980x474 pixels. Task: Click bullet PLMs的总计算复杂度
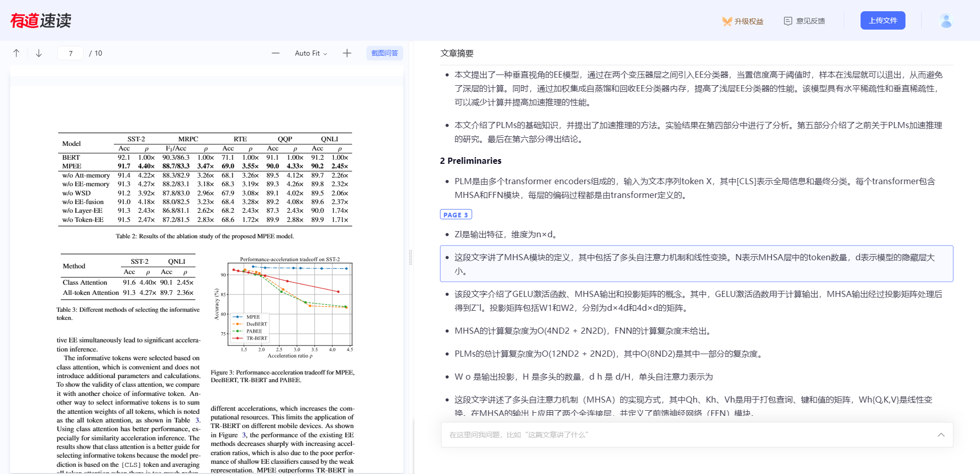(x=609, y=354)
